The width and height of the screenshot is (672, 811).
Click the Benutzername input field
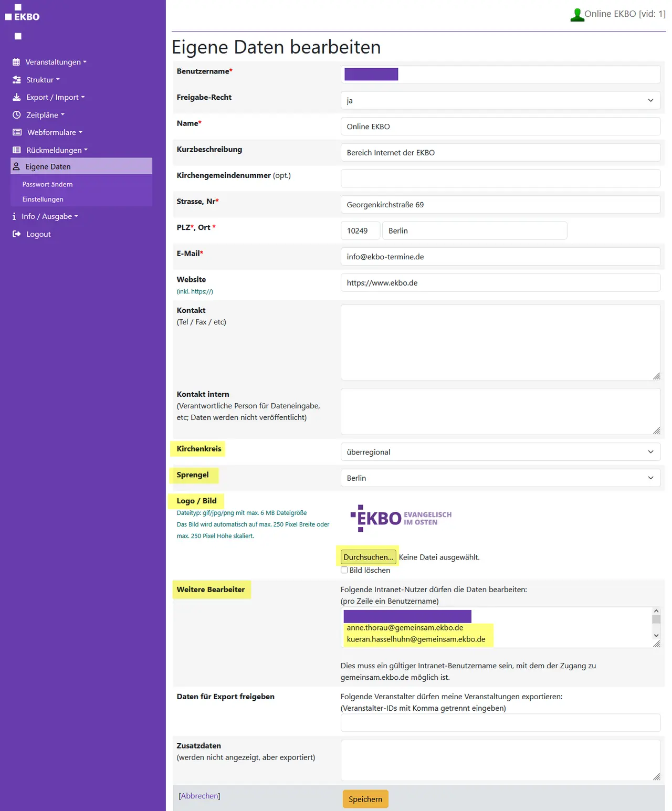(500, 74)
